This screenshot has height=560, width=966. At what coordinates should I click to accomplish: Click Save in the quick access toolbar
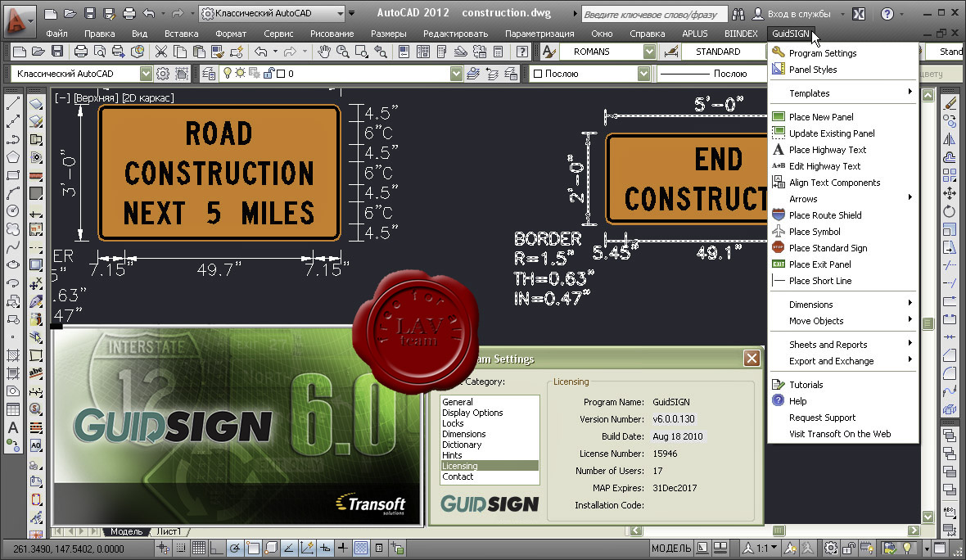pos(89,13)
